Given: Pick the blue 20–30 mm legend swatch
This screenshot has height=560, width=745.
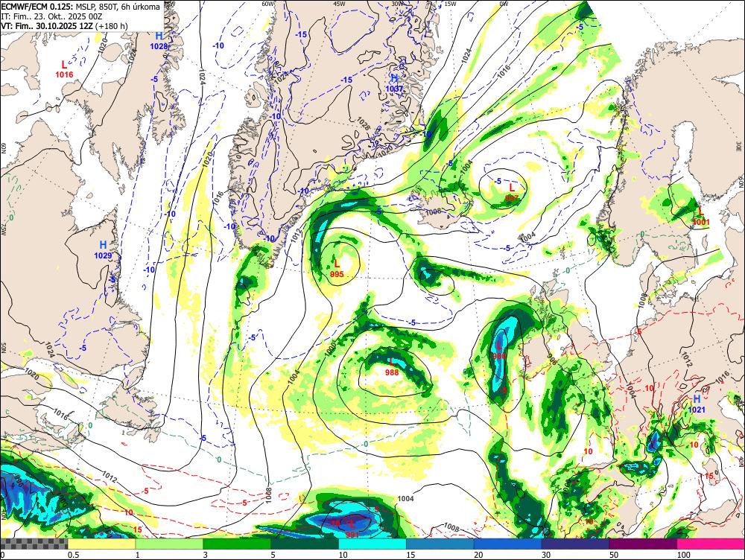Looking at the screenshot, I should point(508,544).
